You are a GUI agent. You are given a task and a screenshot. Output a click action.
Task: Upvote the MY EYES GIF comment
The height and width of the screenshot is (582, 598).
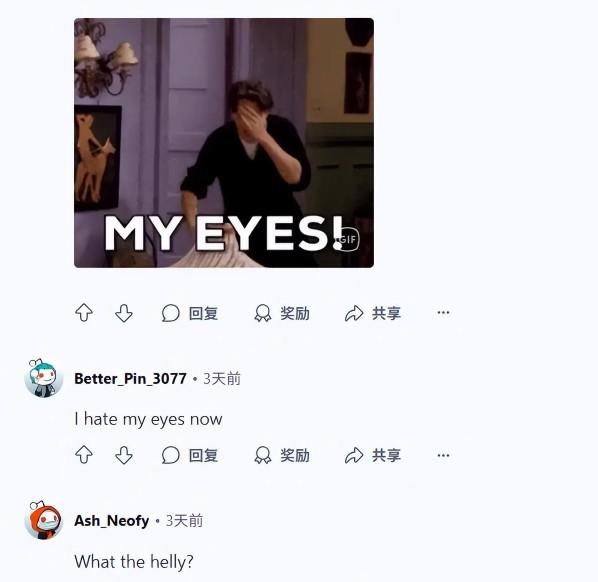click(84, 313)
